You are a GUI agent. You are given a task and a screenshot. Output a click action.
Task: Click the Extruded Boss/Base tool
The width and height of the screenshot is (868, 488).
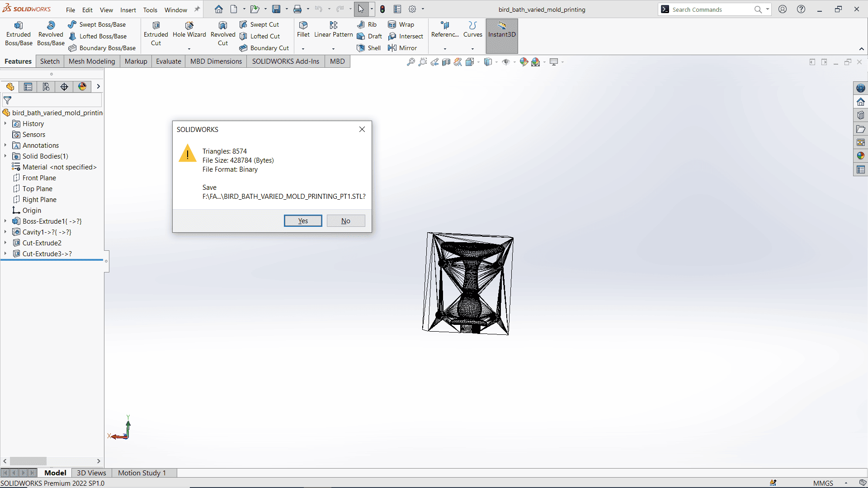point(19,34)
